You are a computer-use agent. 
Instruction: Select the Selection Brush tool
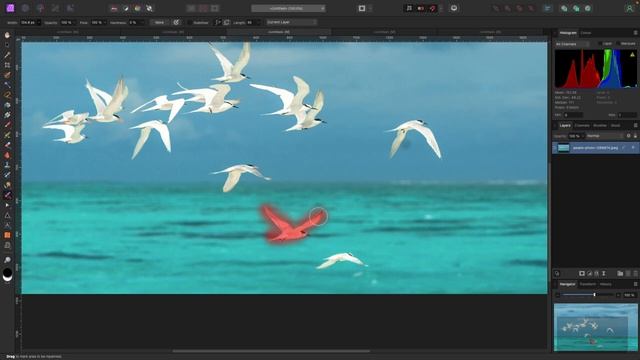tap(7, 75)
